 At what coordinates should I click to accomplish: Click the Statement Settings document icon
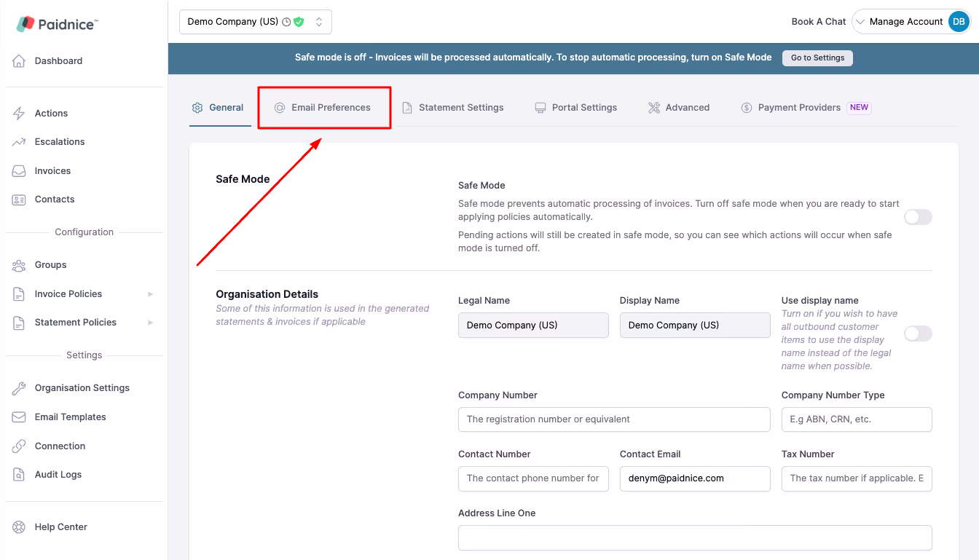[x=407, y=108]
